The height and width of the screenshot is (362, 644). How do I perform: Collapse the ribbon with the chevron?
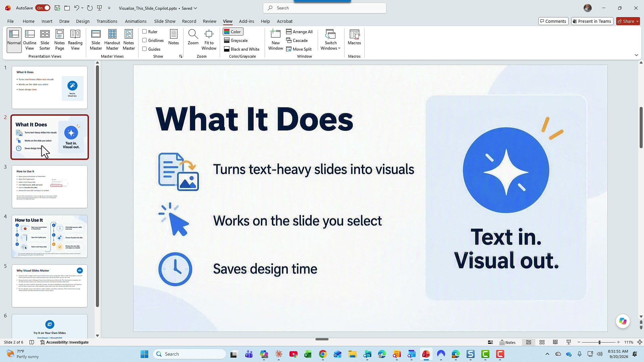coord(636,55)
